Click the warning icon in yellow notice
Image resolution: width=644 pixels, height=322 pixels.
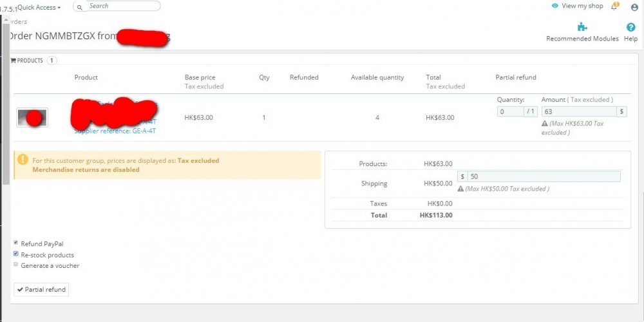click(23, 159)
